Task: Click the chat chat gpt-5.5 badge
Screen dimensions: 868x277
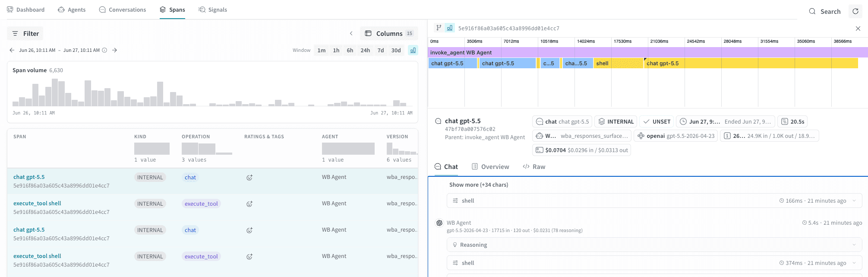Action: 562,121
